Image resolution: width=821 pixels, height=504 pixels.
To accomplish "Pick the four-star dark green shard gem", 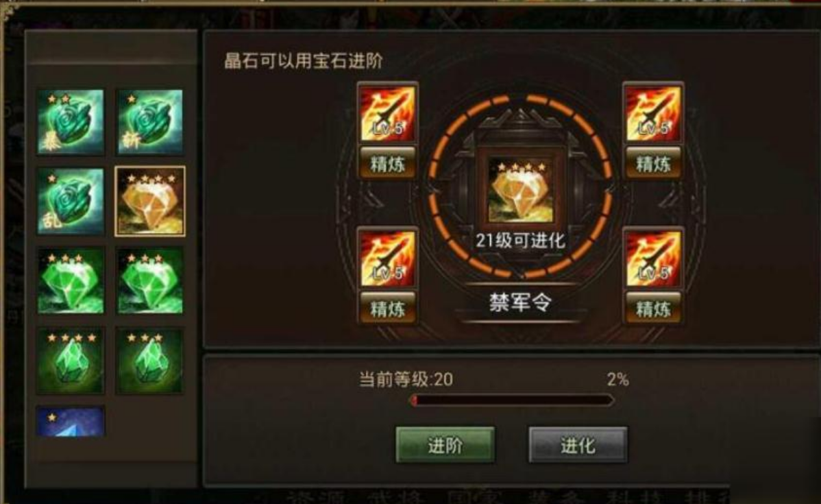I will pyautogui.click(x=70, y=361).
